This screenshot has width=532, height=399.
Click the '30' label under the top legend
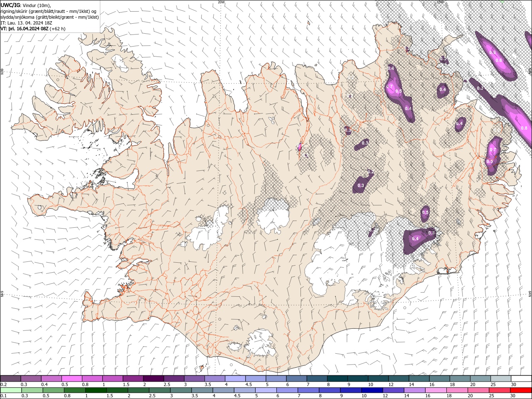pyautogui.click(x=514, y=384)
